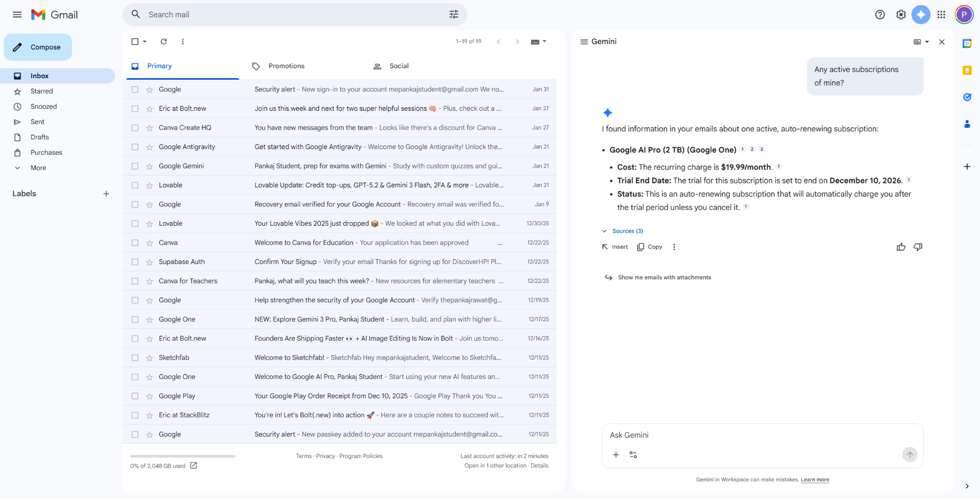Switch to the Primary tab
980x499 pixels.
point(182,66)
